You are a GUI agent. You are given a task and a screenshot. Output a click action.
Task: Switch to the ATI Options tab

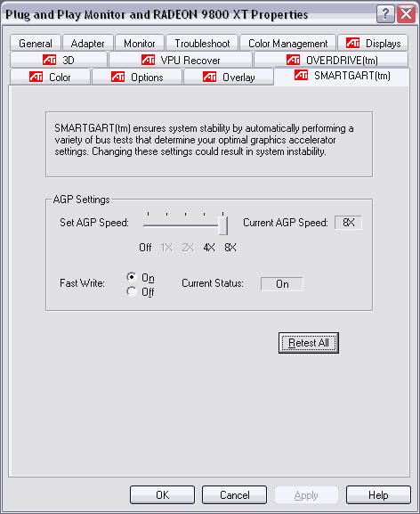pyautogui.click(x=137, y=77)
